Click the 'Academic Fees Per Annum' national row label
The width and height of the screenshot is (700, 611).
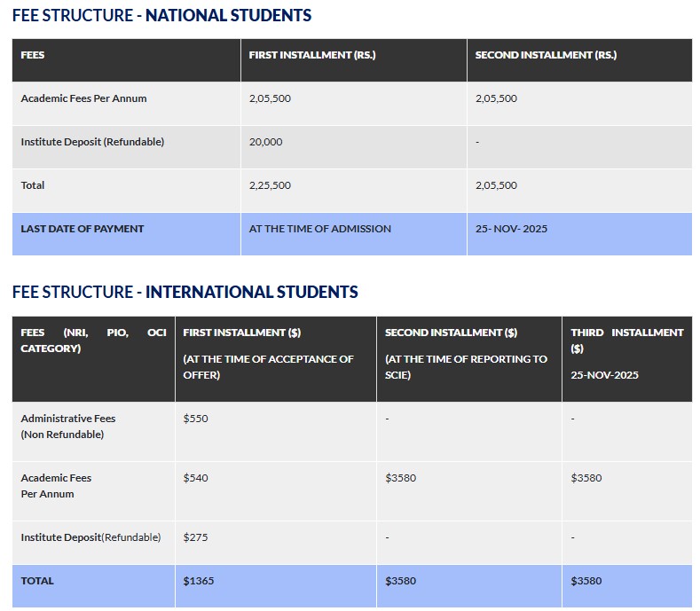coord(84,98)
